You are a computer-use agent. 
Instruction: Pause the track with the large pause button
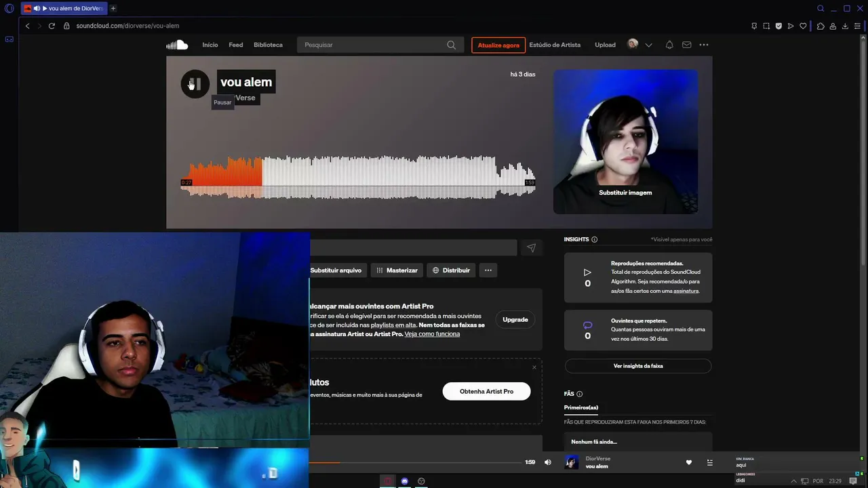coord(195,84)
